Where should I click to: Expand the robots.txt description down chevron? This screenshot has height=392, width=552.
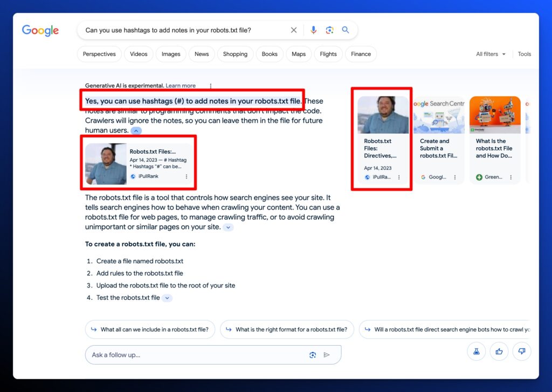point(227,227)
